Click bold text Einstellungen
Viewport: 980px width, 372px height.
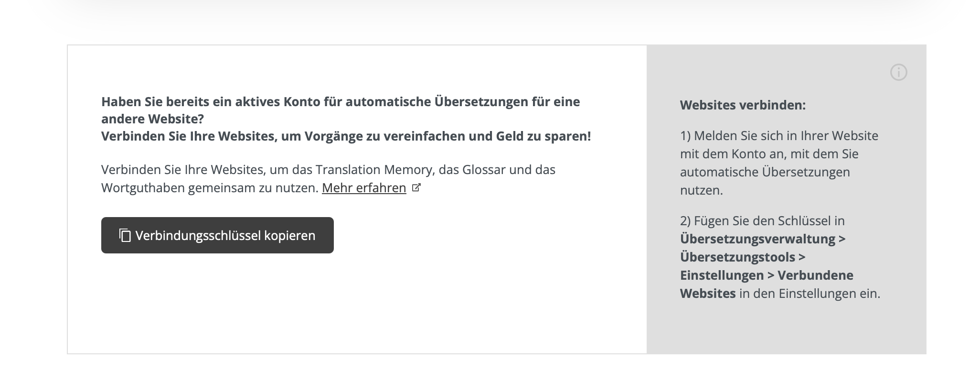[722, 275]
